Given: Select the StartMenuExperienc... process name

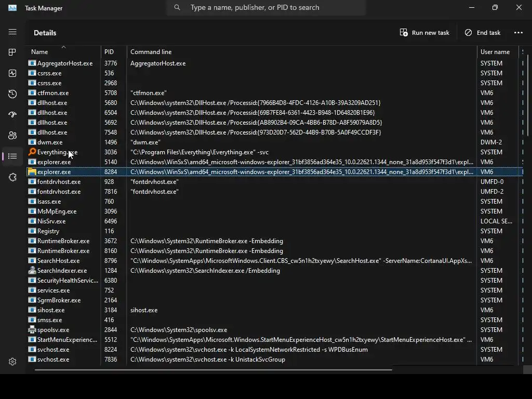Looking at the screenshot, I should point(67,340).
